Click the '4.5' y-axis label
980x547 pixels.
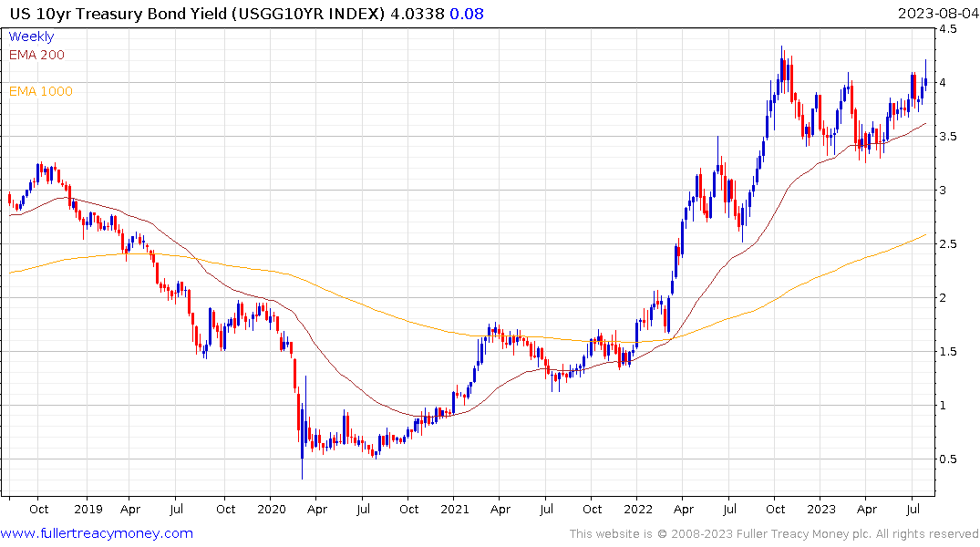pyautogui.click(x=947, y=29)
